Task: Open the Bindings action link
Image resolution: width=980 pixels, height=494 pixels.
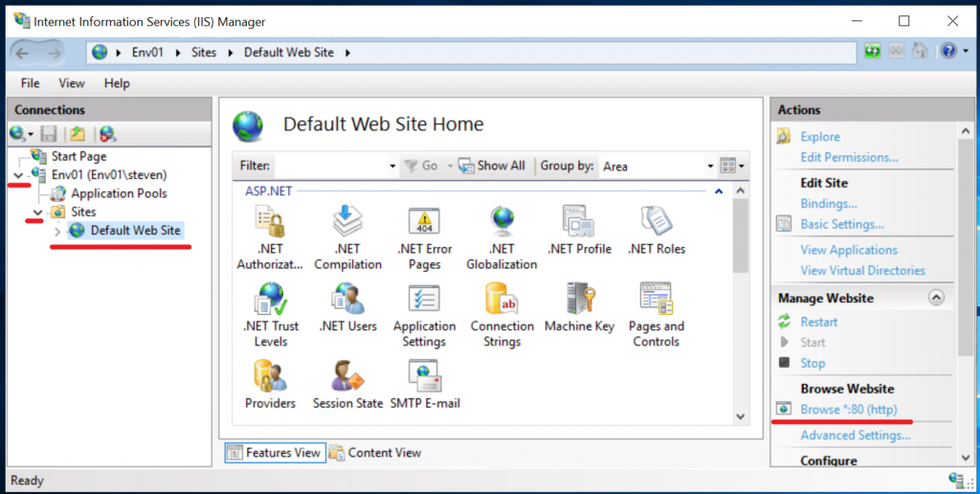Action: 829,203
